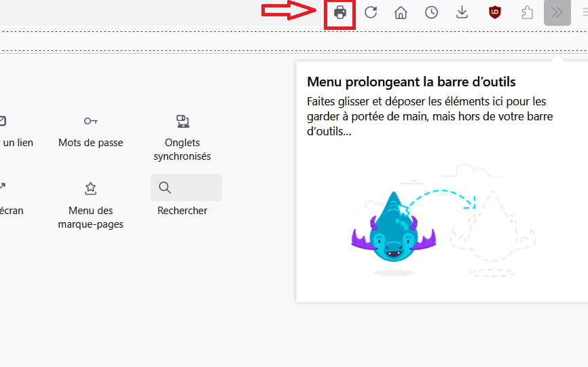Click the envelope icon above "un lien"
The height and width of the screenshot is (367, 588).
click(2, 121)
